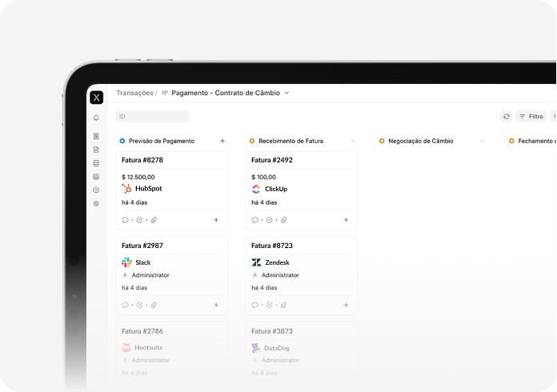
Task: Open the Fatura #8278 card
Action: 172,190
